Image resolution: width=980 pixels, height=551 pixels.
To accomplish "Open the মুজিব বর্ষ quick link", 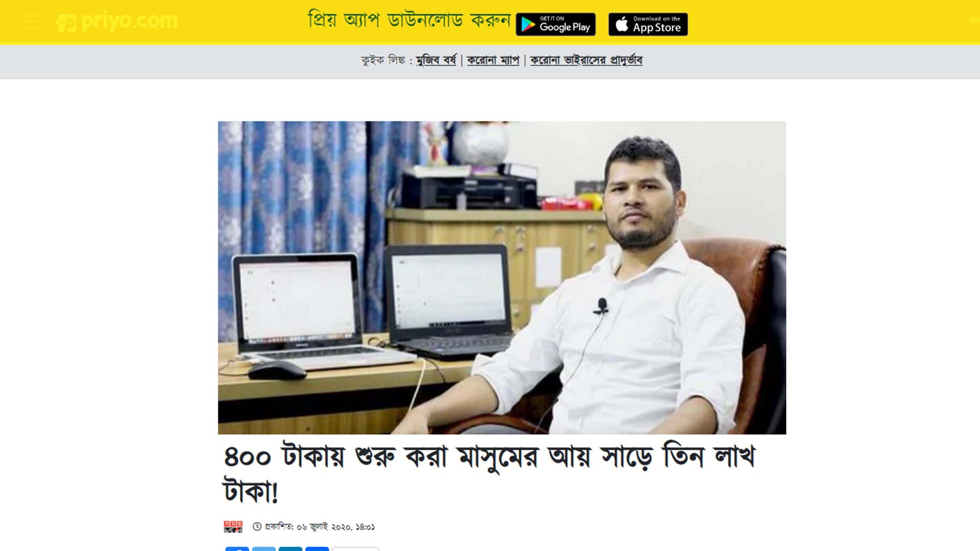I will click(436, 60).
